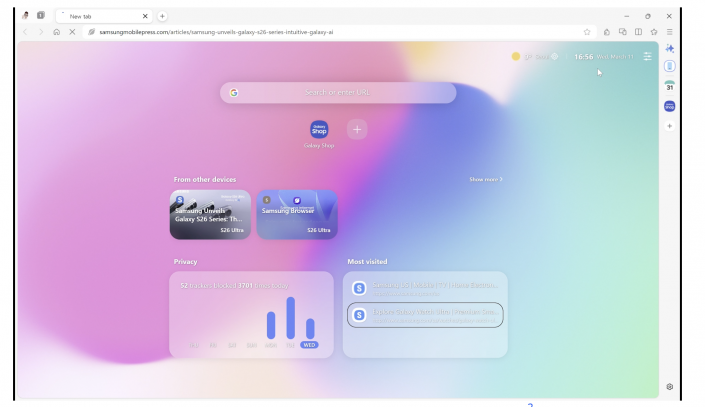Open new tab page customization sliders
Screen dimensions: 705x407
647,57
